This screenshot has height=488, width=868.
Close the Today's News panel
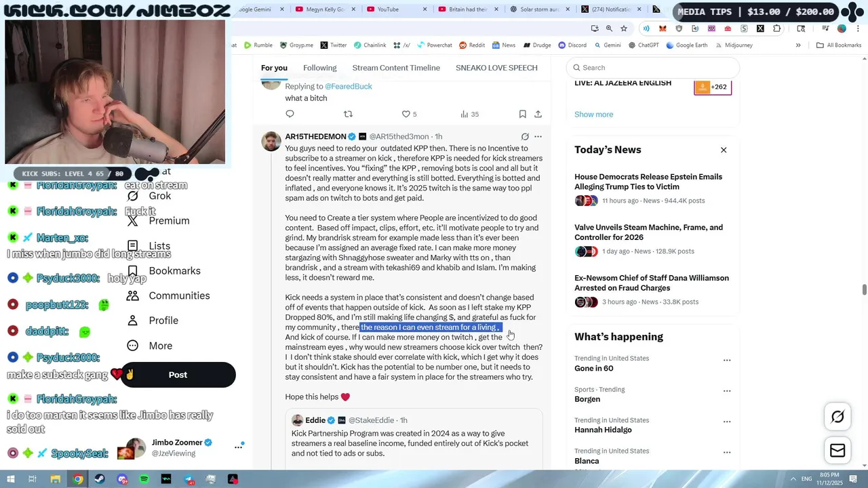pyautogui.click(x=724, y=150)
